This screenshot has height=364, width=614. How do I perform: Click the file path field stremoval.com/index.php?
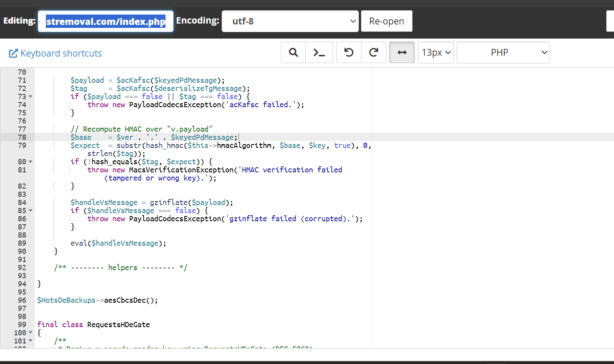[x=105, y=21]
